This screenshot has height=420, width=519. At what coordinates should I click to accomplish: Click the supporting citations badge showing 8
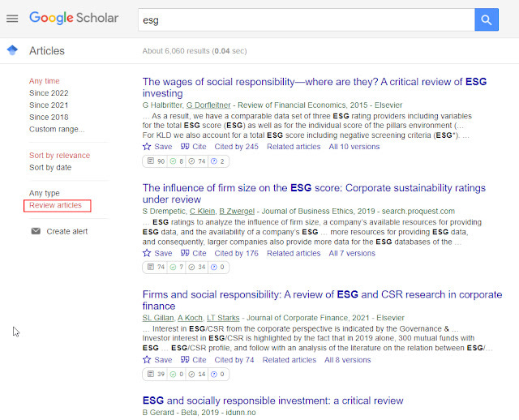pos(177,161)
